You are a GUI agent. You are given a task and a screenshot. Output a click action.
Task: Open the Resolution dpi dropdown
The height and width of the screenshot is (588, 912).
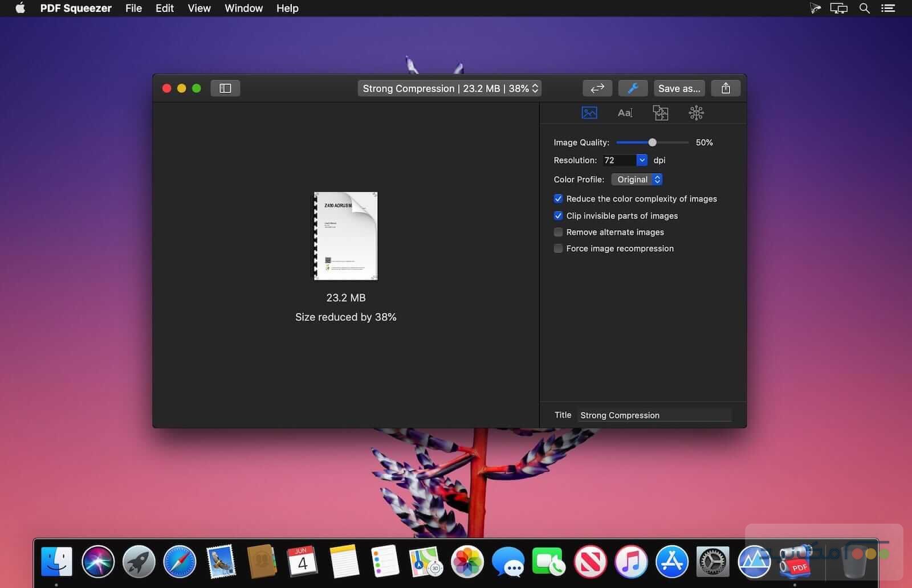coord(642,160)
